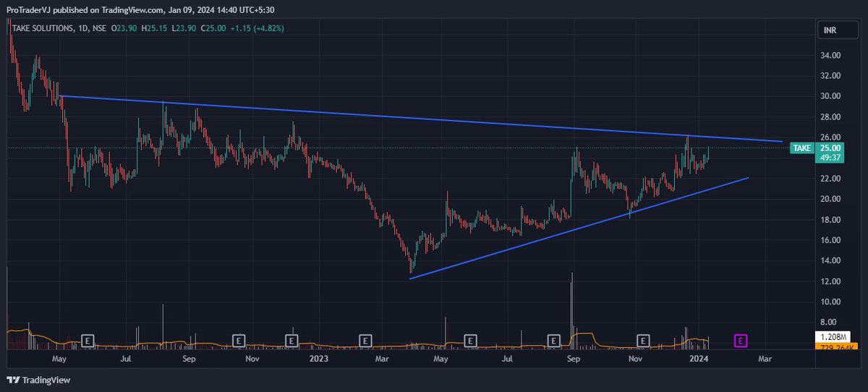
Task: Click the 22.00 price axis label
Action: [829, 179]
